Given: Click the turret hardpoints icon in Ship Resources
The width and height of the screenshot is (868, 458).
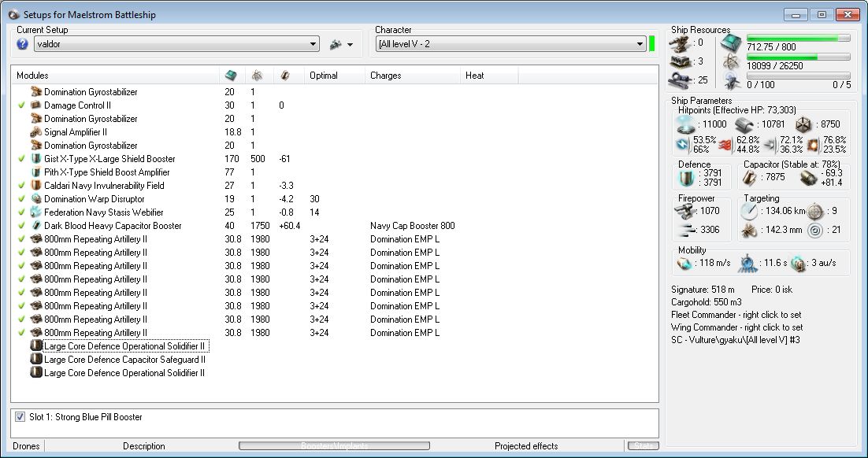Looking at the screenshot, I should (x=681, y=42).
